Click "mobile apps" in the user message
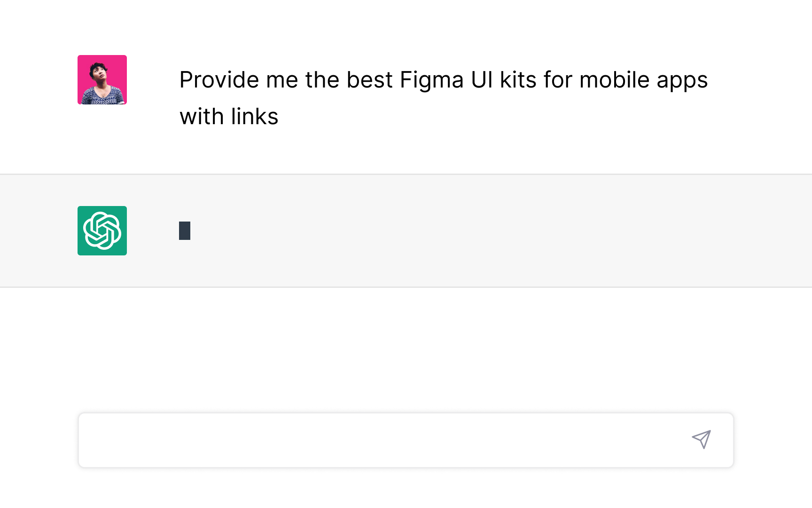 [643, 79]
